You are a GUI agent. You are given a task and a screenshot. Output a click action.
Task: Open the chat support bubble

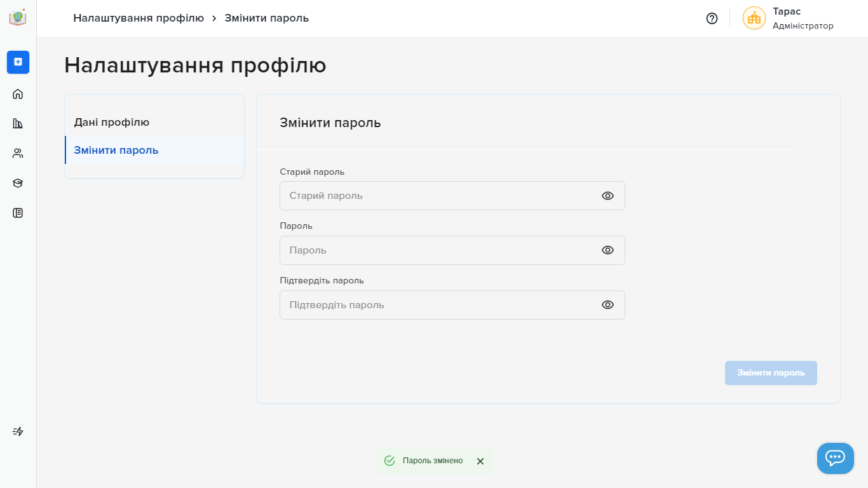click(835, 458)
